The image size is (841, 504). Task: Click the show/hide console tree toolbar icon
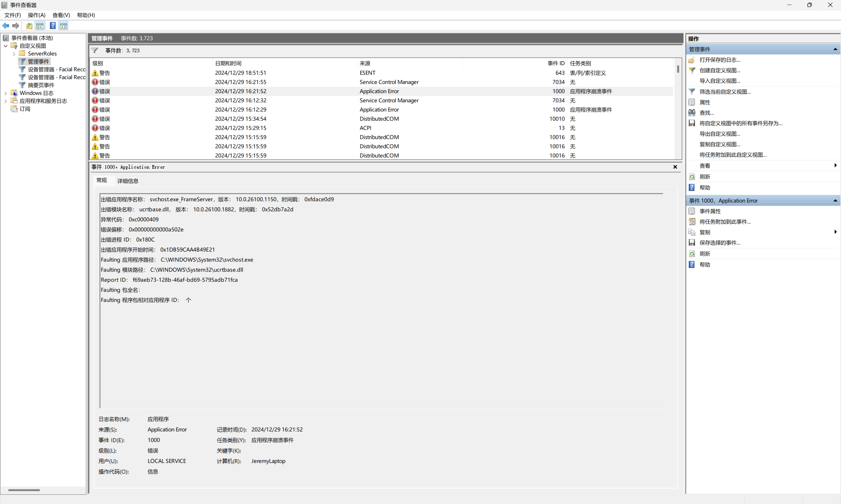[40, 26]
